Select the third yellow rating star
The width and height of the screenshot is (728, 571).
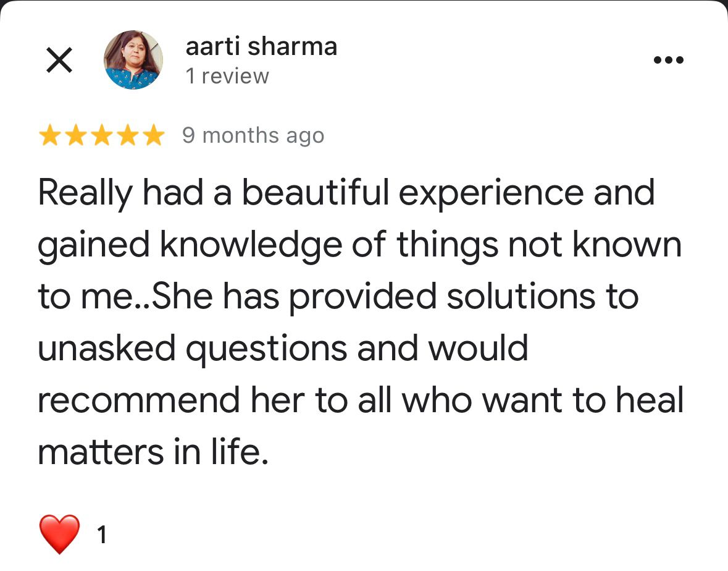(102, 136)
